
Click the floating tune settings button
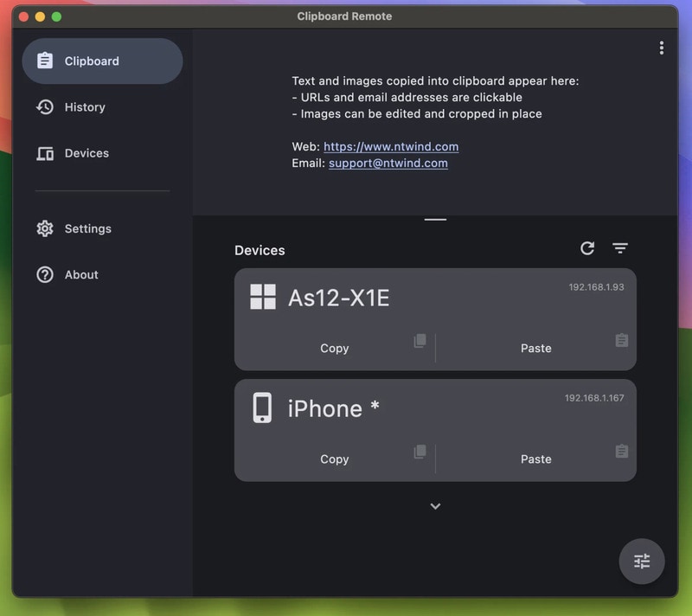point(642,561)
